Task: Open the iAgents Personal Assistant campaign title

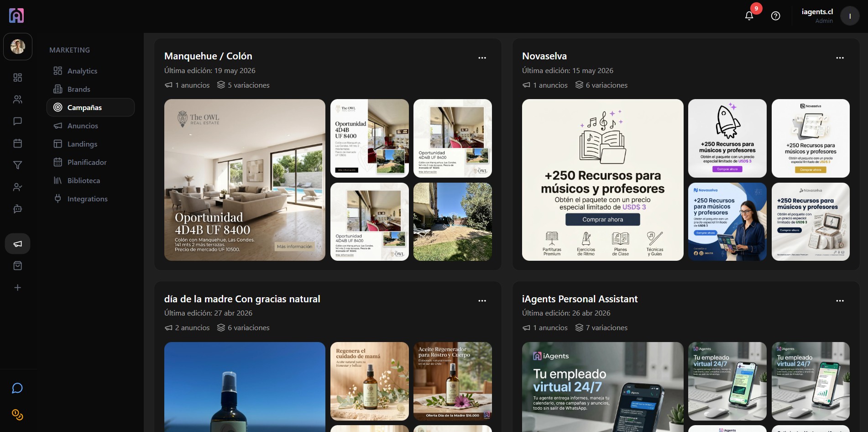Action: (580, 299)
